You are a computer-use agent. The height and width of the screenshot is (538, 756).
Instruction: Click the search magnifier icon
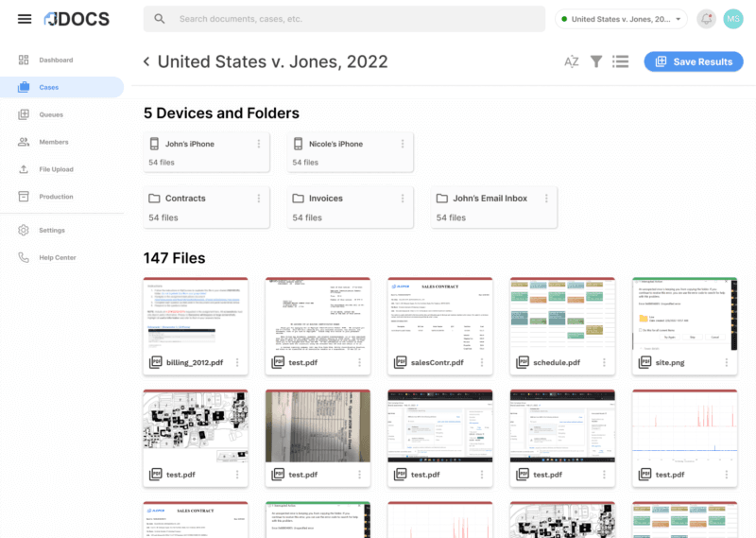click(160, 19)
